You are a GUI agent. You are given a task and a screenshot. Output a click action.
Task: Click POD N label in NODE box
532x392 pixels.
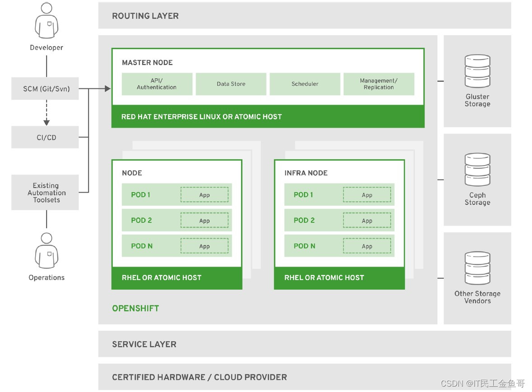click(x=142, y=246)
